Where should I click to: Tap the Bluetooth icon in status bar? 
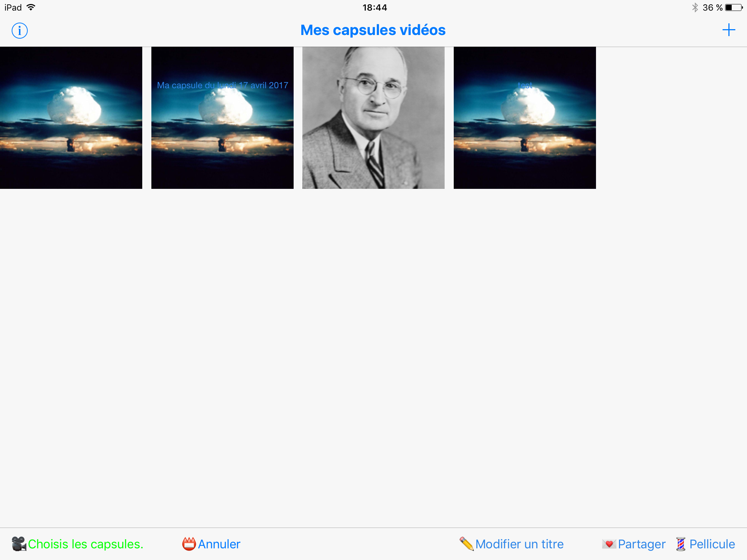695,8
